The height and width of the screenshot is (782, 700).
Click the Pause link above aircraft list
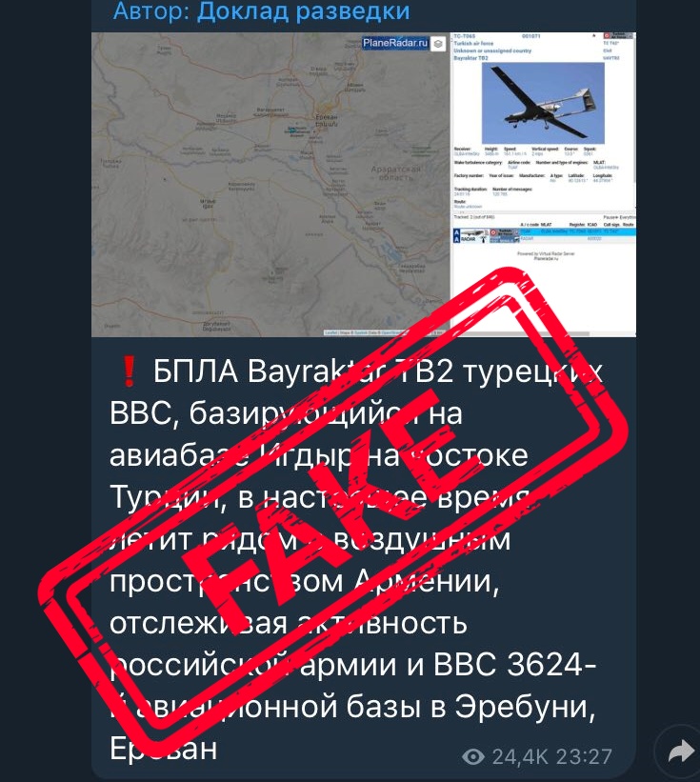609,218
